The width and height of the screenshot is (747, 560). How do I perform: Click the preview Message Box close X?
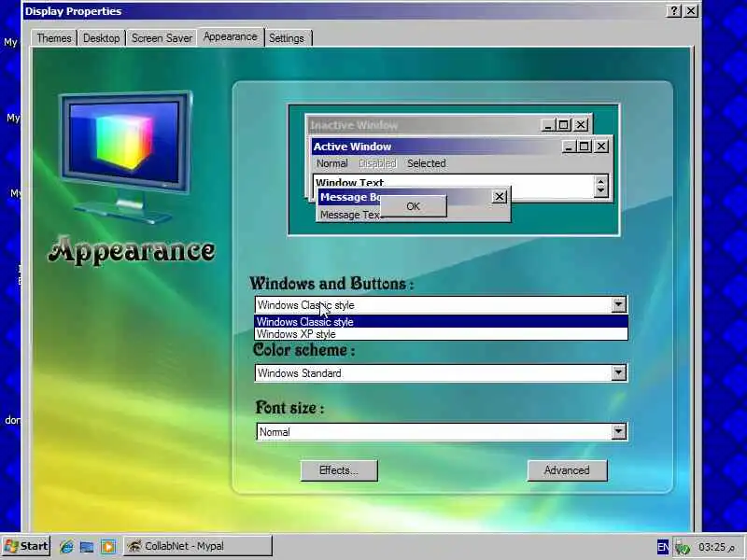pos(499,196)
